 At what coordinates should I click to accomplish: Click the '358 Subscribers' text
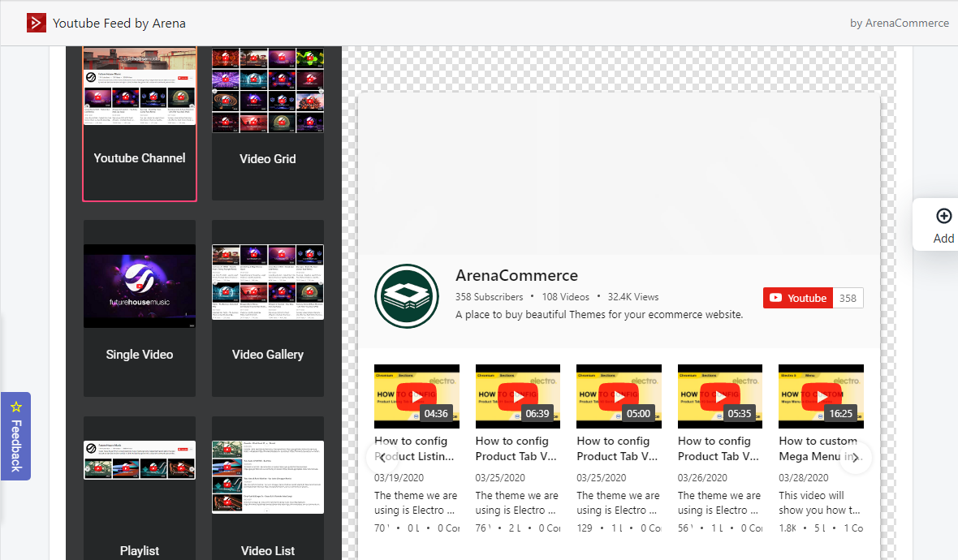489,297
